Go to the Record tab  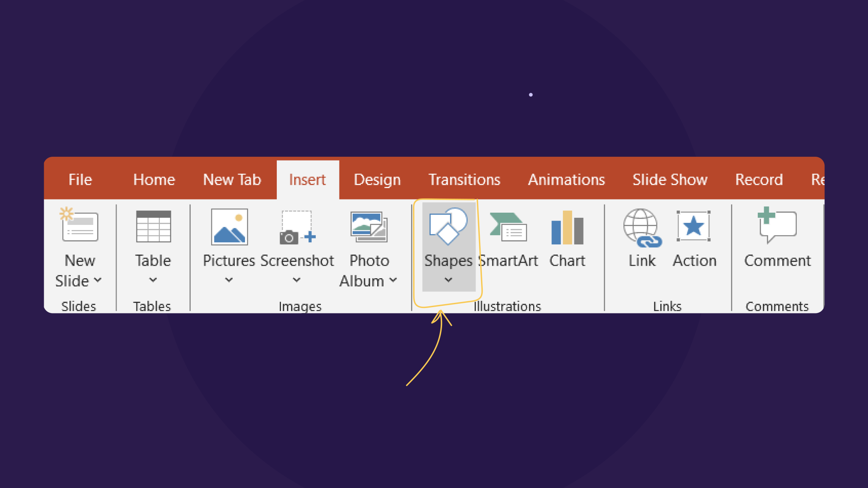[x=759, y=180]
